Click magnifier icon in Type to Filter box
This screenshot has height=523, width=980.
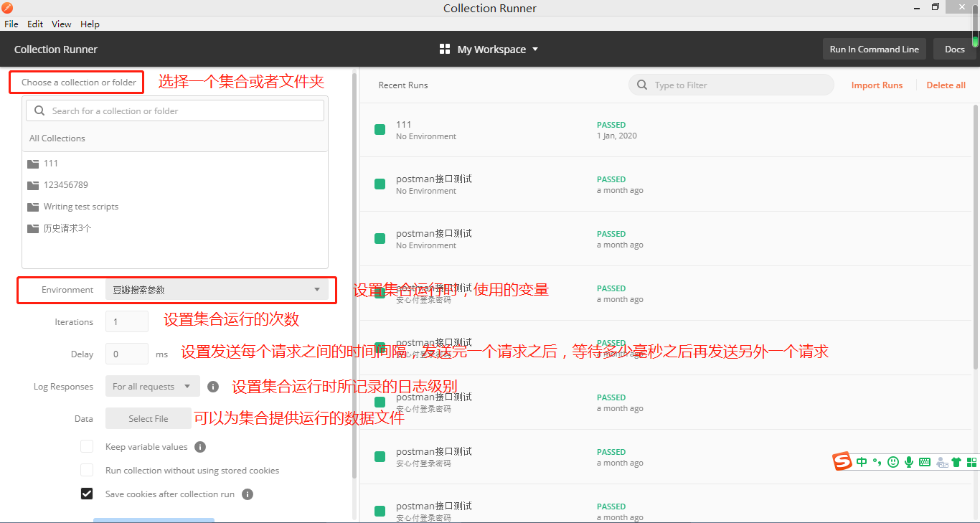[642, 85]
